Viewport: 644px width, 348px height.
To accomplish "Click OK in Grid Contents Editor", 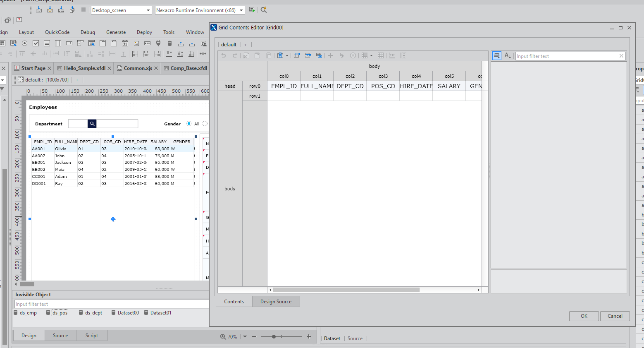I will pyautogui.click(x=584, y=316).
